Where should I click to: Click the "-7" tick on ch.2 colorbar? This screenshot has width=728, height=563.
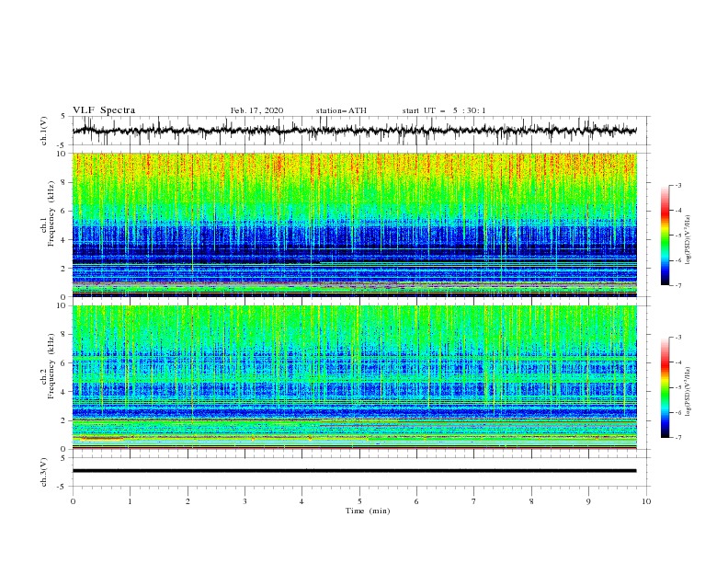[678, 438]
